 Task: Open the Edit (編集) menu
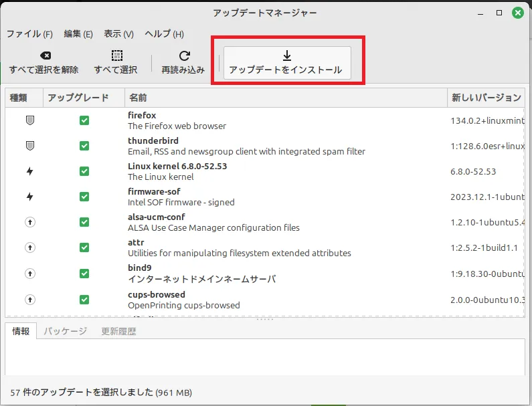click(78, 34)
